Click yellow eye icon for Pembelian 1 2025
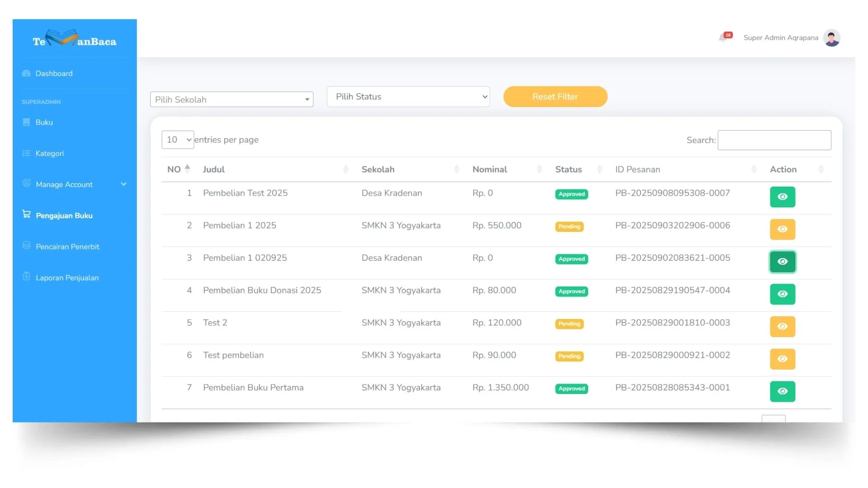Screen dimensions: 868x488 pyautogui.click(x=782, y=230)
